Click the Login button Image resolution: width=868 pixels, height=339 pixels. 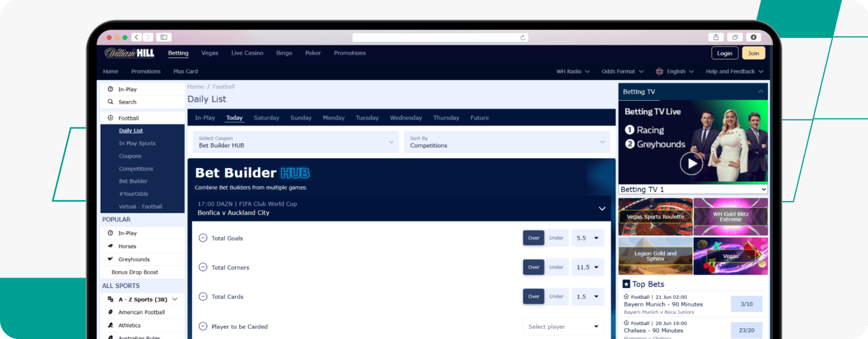pyautogui.click(x=724, y=53)
